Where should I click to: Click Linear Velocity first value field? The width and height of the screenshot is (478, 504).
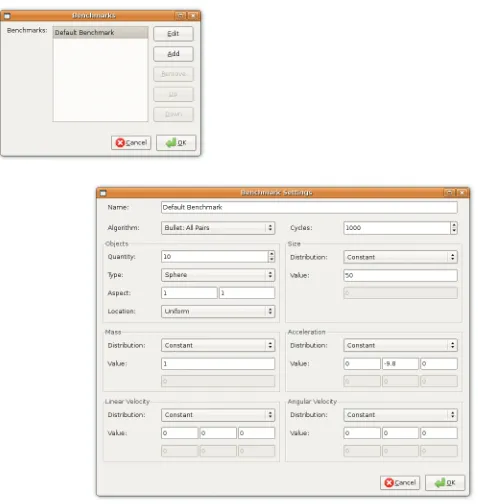click(x=180, y=433)
